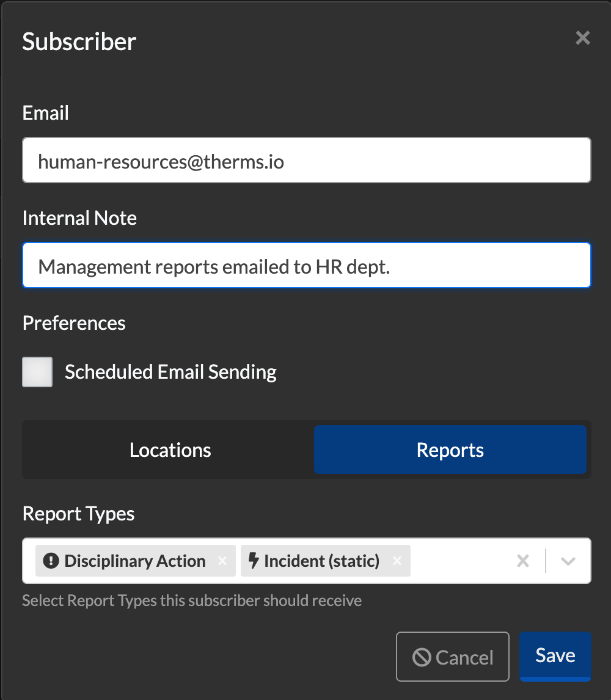
Task: Remove the Disciplinary Action report type tag
Action: tap(222, 561)
